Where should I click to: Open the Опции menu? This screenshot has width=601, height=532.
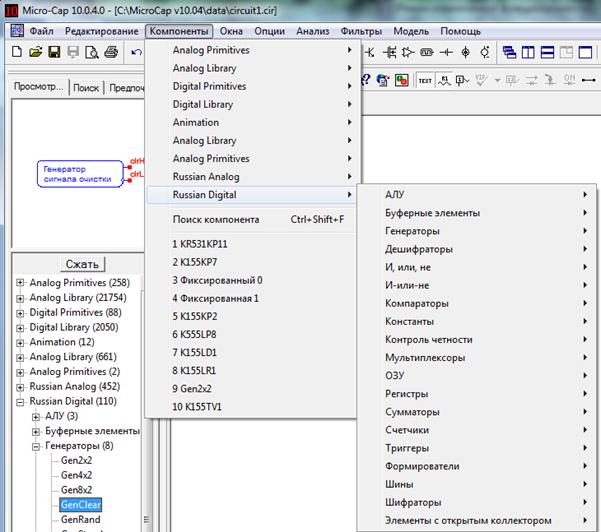(x=269, y=31)
